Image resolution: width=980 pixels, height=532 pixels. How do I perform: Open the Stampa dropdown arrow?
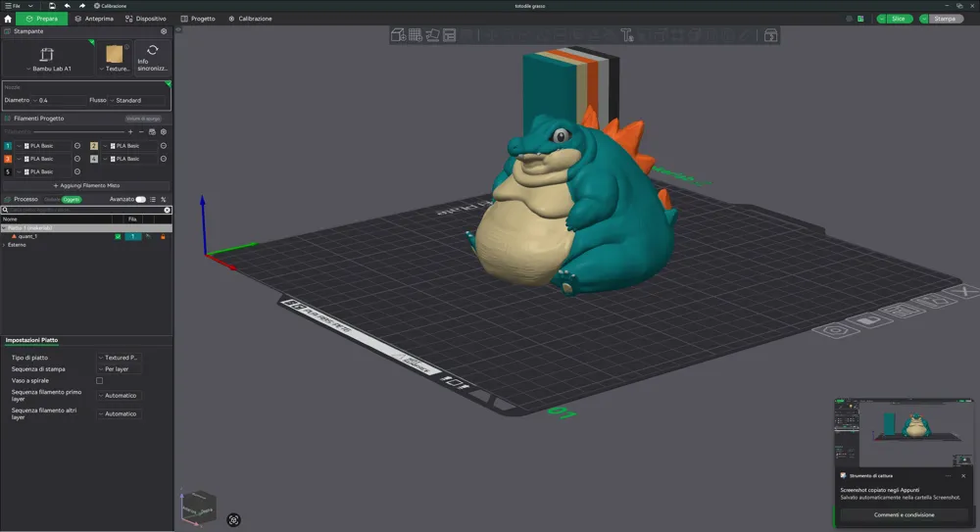pos(924,19)
